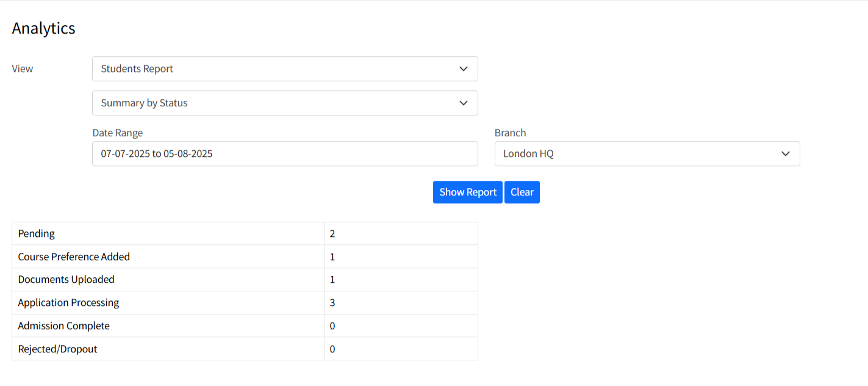Select the Documents Uploaded row label
This screenshot has height=386, width=868.
66,280
